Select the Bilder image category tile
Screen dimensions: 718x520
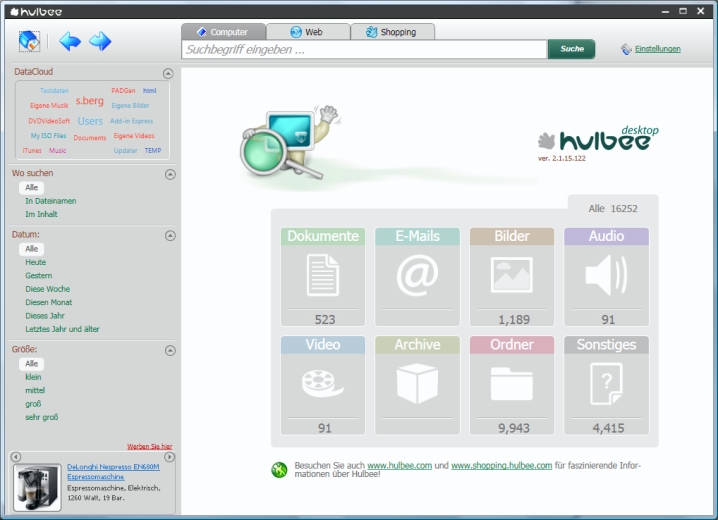(x=512, y=277)
